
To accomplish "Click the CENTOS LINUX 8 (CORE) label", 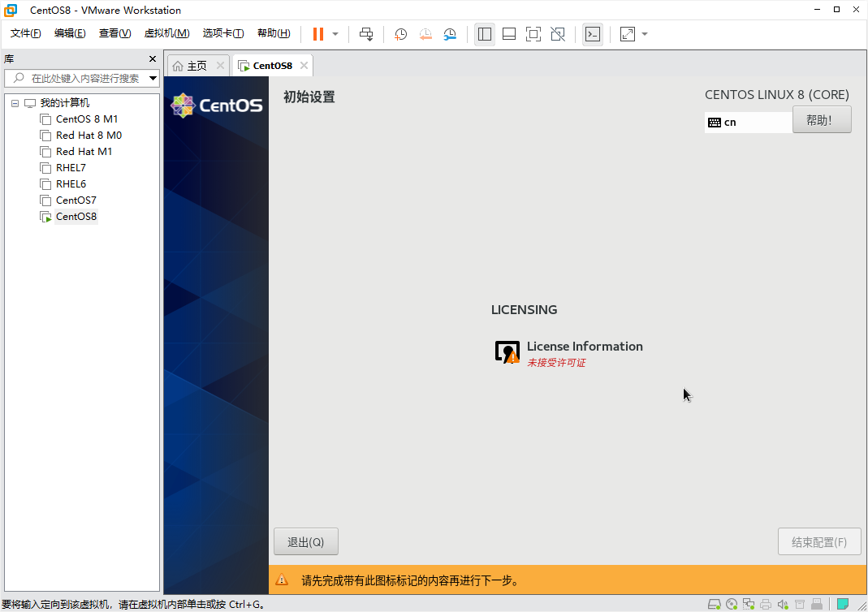I will (777, 95).
